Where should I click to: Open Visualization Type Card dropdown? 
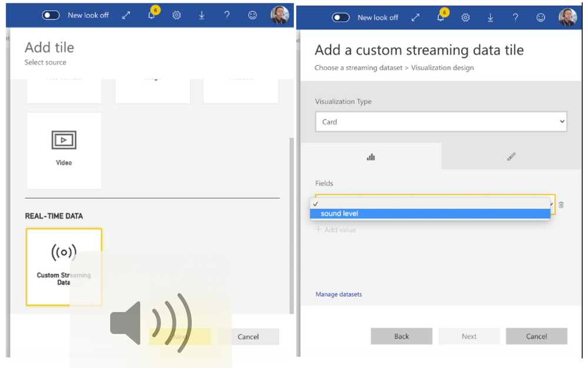(441, 122)
